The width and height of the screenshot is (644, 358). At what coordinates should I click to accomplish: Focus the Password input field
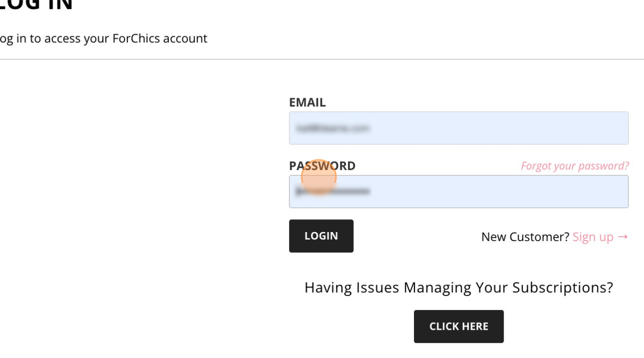[459, 192]
